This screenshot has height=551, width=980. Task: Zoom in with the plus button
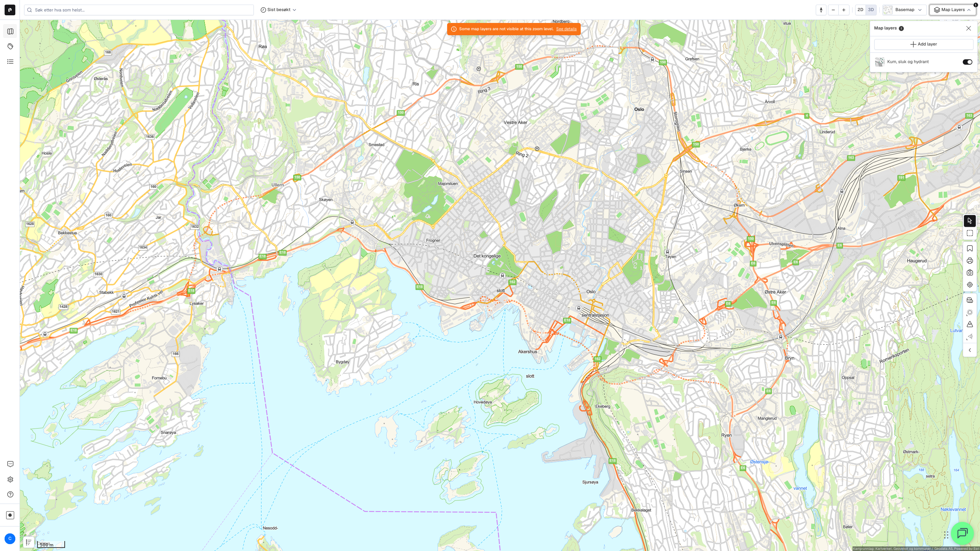pos(844,10)
